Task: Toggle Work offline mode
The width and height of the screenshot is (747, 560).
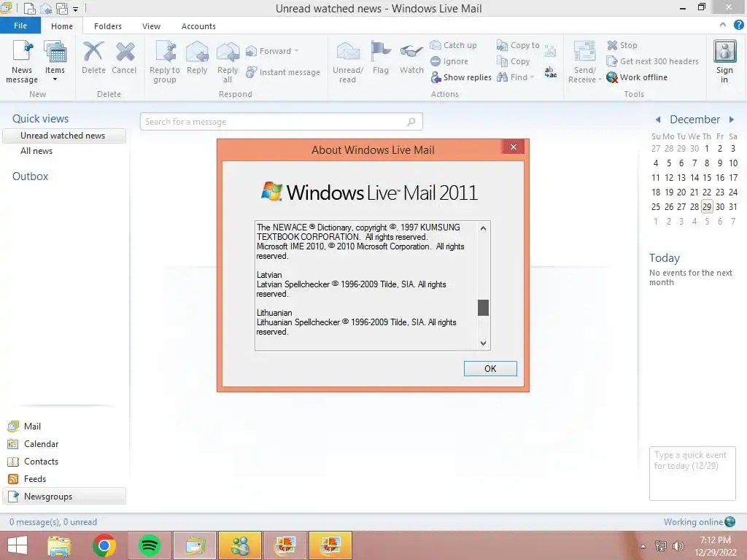Action: (636, 77)
